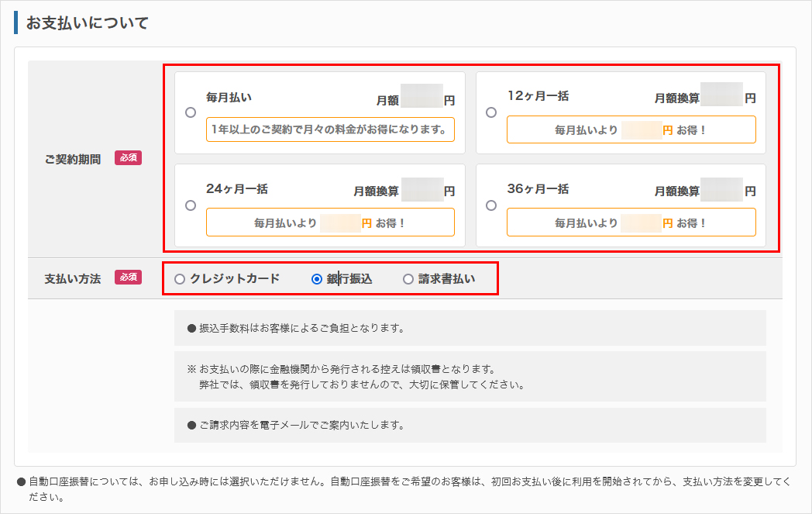Select the 36ヶ月一括 radio button
Viewport: 812px width, 514px height.
(x=490, y=205)
